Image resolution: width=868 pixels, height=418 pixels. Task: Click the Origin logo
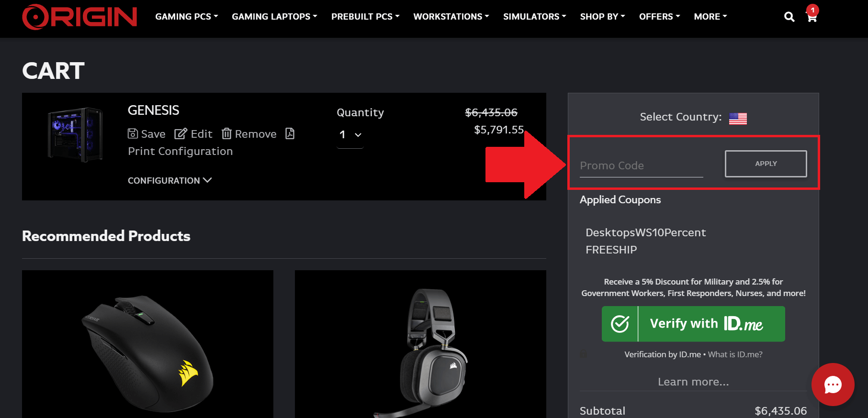tap(79, 17)
